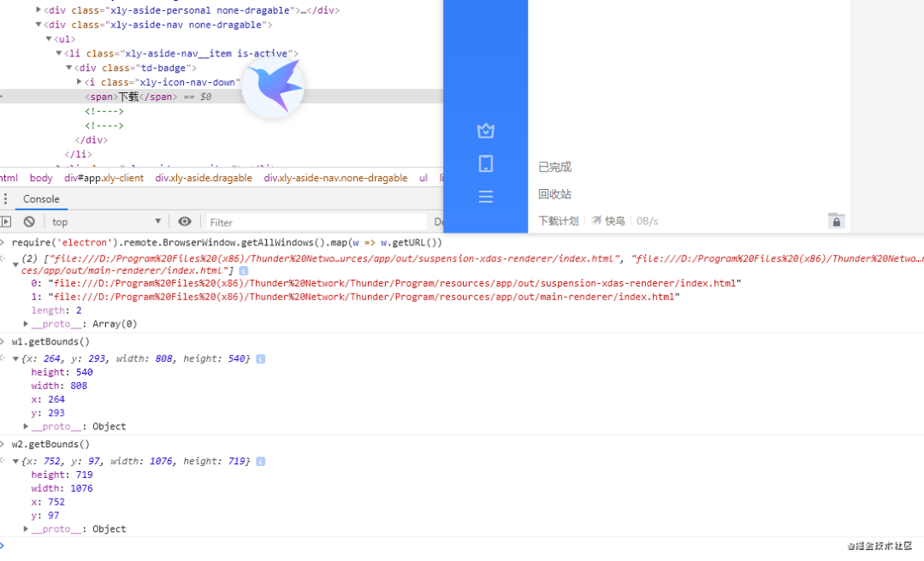
Task: Click the console Filter input field
Action: click(316, 222)
